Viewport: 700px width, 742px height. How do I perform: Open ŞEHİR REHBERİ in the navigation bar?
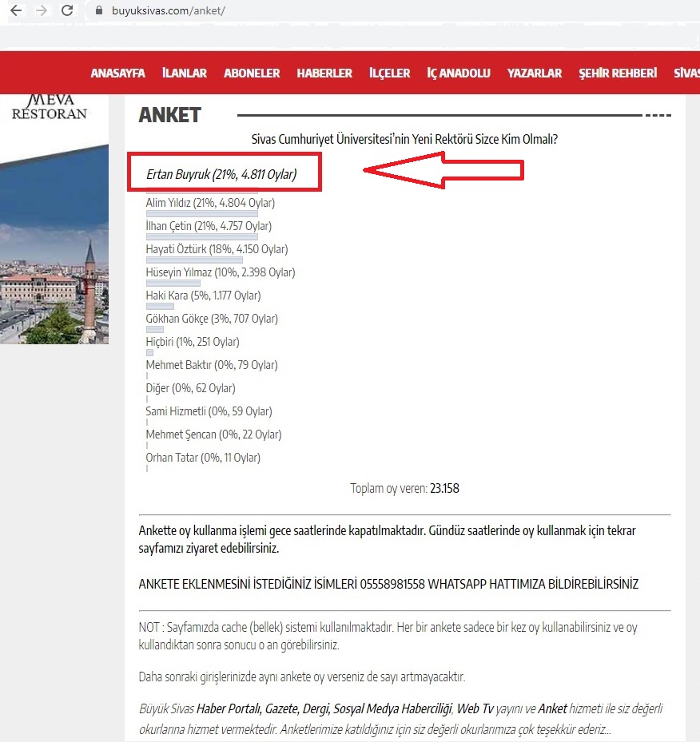click(x=618, y=73)
